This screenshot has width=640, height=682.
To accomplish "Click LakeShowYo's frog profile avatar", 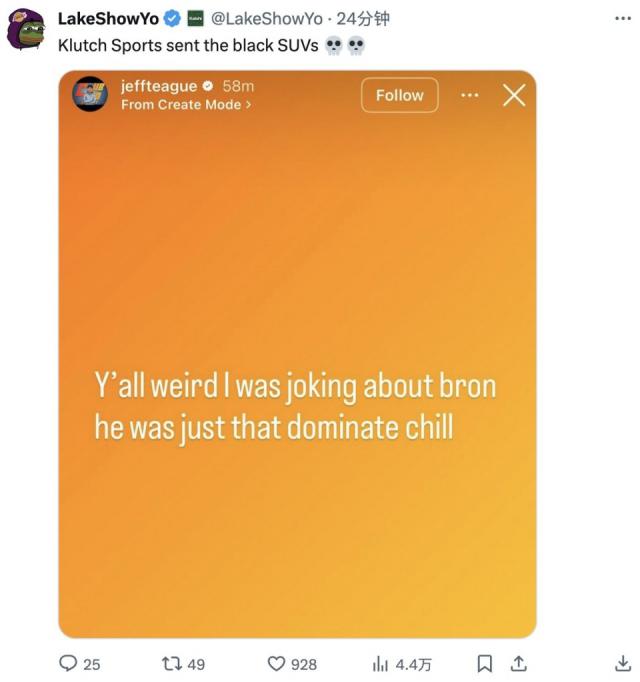I will click(25, 29).
